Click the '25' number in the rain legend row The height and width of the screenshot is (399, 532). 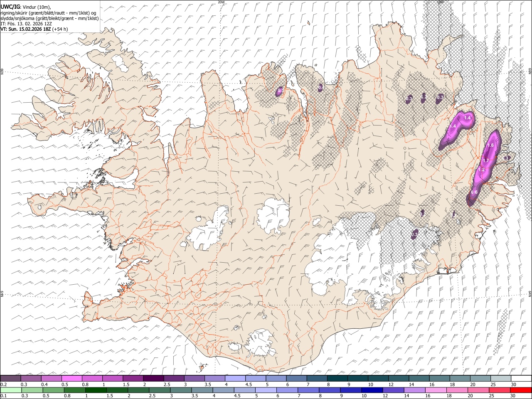[492, 396]
